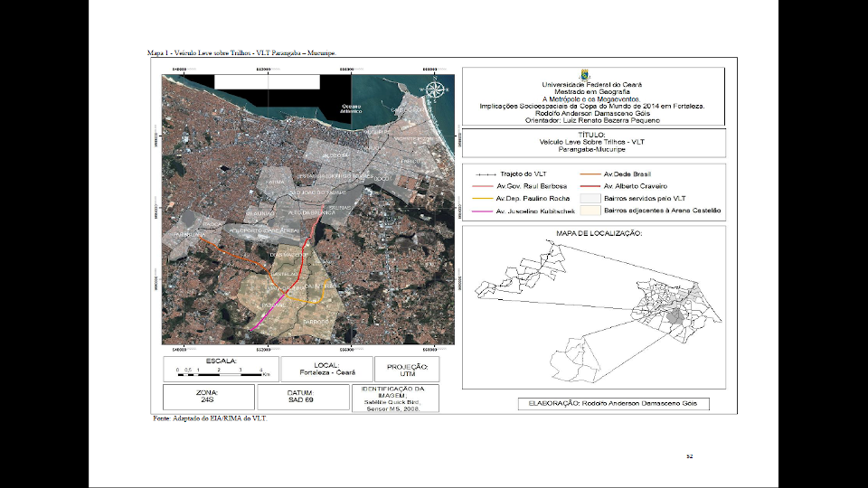The width and height of the screenshot is (868, 488).
Task: Click the 'Fonte: Adaptado do EIA/RIMA do VLT' note
Action: pos(211,418)
